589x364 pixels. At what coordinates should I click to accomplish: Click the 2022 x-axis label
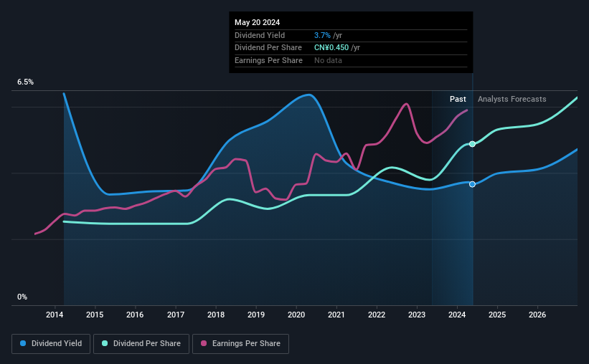[377, 315]
